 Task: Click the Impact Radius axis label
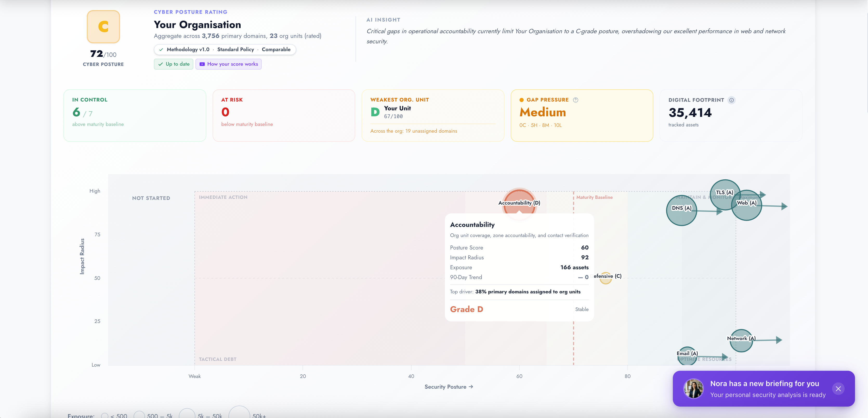coord(82,257)
